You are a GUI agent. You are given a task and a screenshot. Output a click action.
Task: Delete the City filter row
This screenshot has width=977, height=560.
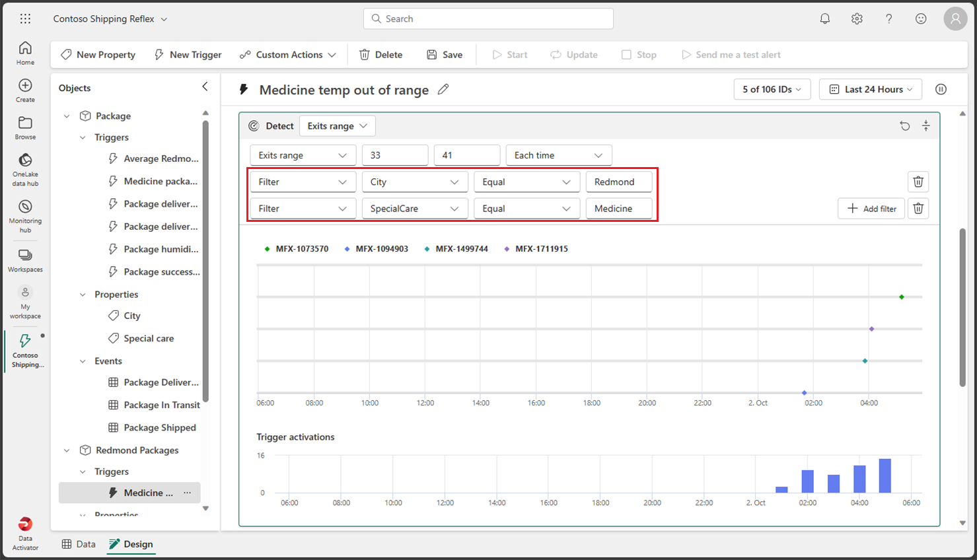[x=918, y=182]
